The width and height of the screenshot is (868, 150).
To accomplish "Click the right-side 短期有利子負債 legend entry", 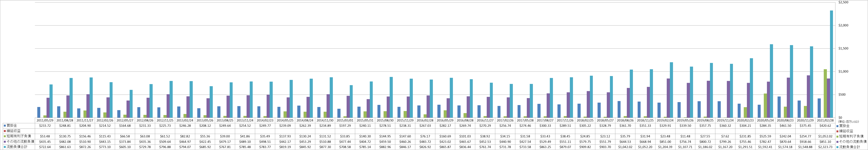I will [x=850, y=136].
